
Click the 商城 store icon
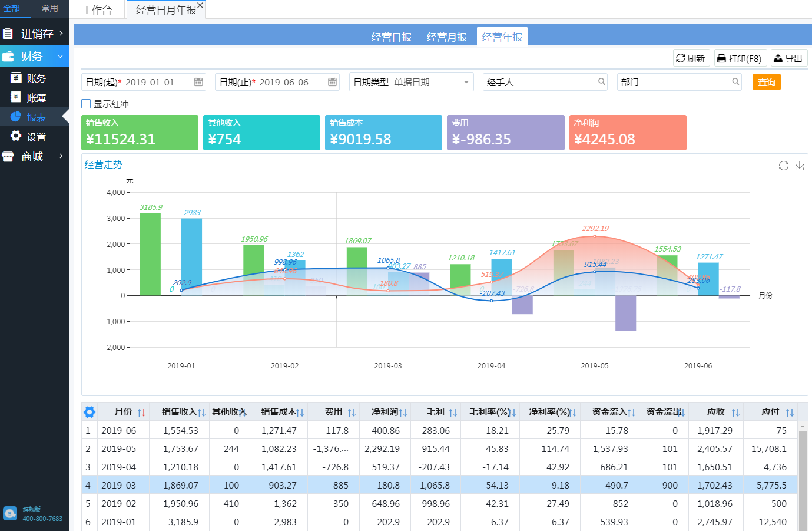(8, 156)
